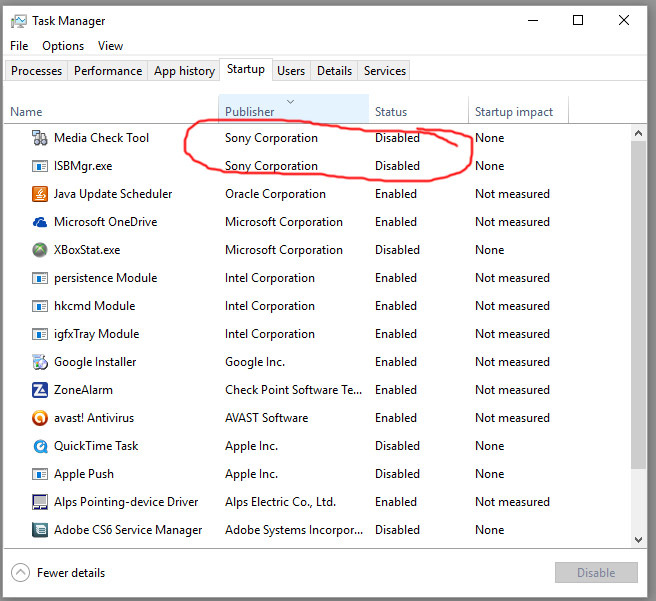
Task: Click the Google Installer icon
Action: (x=40, y=362)
